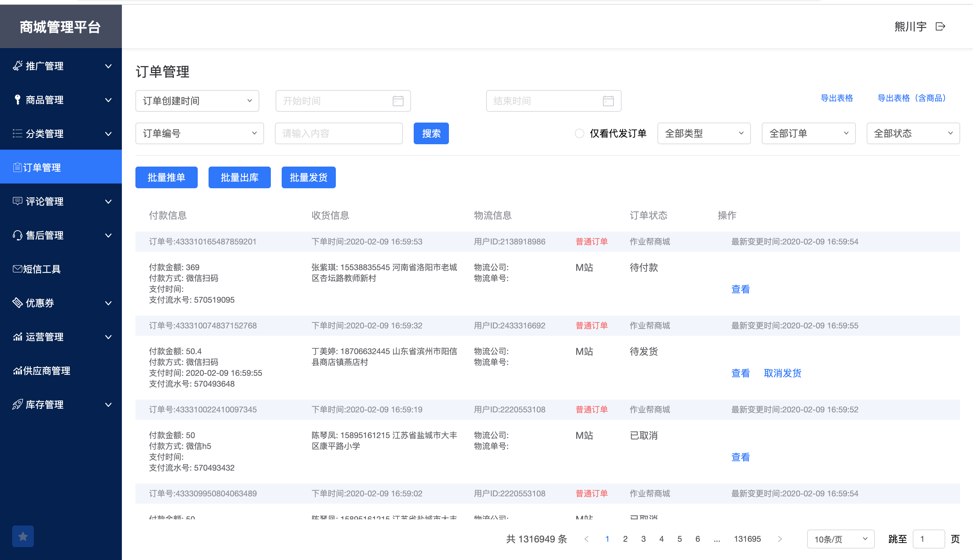The image size is (973, 560).
Task: Open calendar icon in 结束时间 field
Action: pos(608,101)
